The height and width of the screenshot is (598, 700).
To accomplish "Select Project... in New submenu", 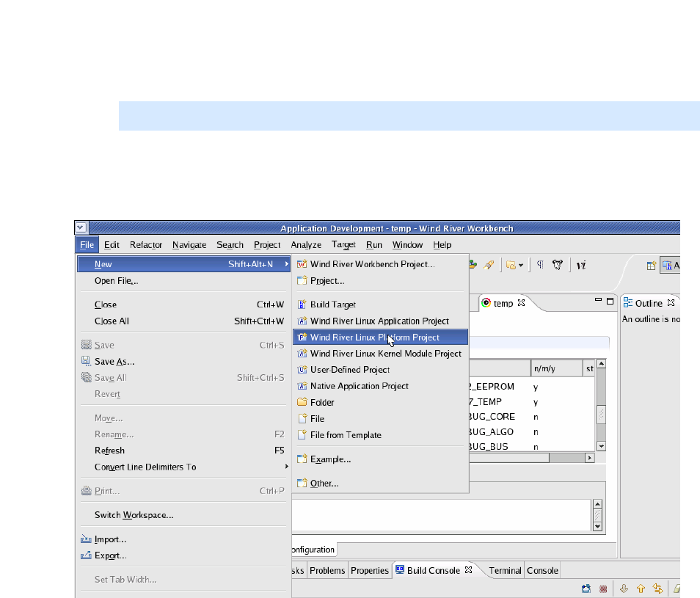I will pos(380,281).
